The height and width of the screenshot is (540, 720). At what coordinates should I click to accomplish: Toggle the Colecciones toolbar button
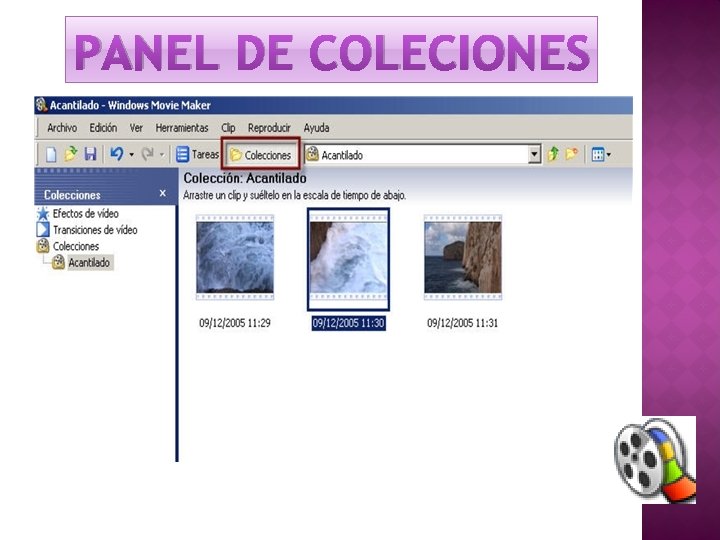pos(260,155)
